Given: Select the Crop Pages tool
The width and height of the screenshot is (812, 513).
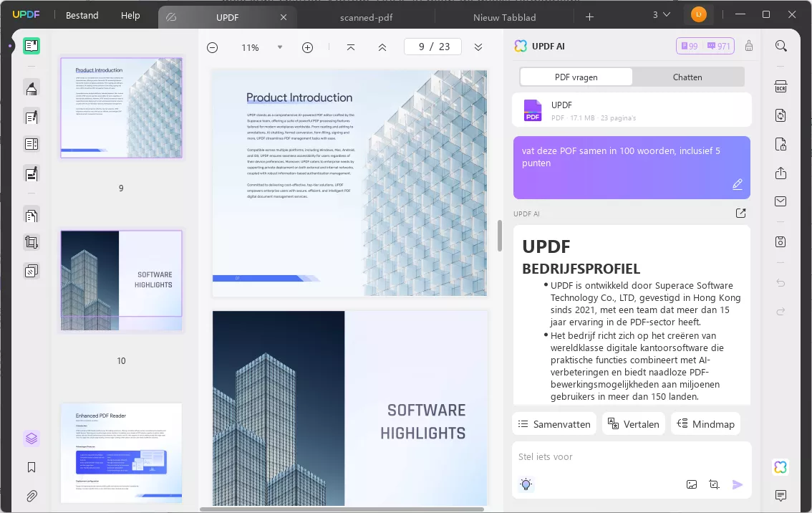Looking at the screenshot, I should (32, 242).
